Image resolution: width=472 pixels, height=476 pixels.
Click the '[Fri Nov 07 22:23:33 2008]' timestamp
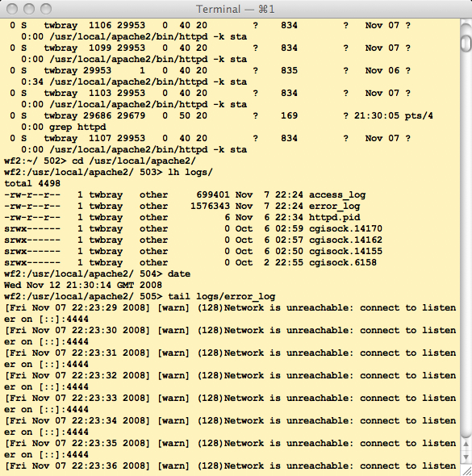point(77,399)
